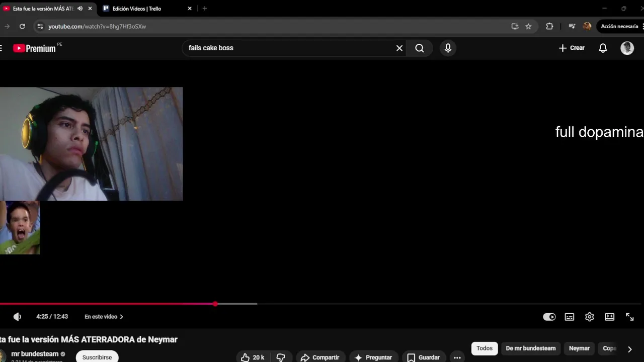Mute the tab via its speaker icon
This screenshot has width=644, height=362.
(80, 9)
